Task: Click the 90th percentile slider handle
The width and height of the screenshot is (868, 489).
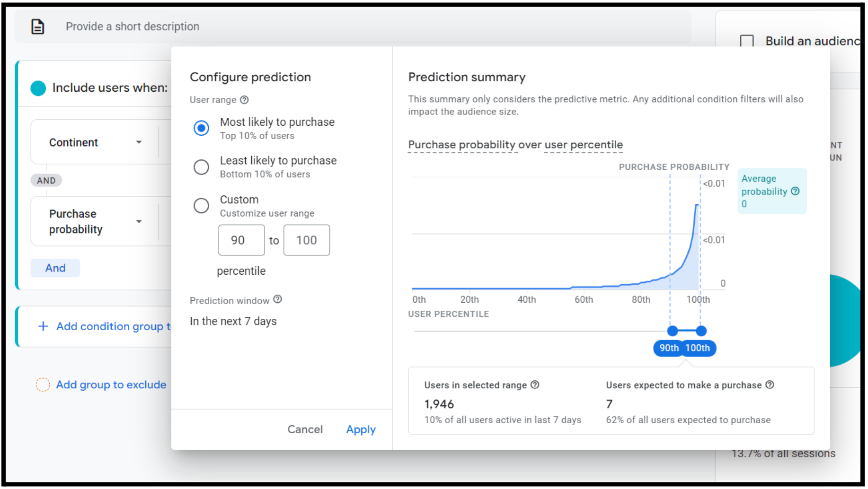Action: (672, 331)
